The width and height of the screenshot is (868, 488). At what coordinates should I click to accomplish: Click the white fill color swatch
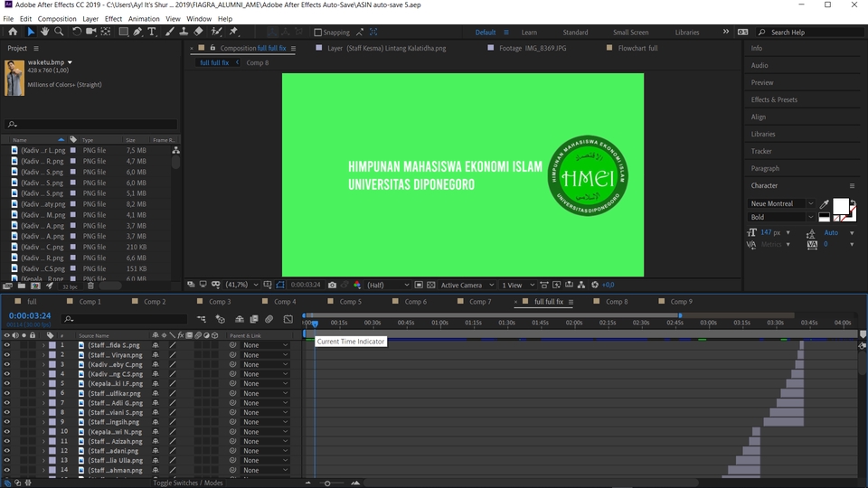[x=841, y=206]
